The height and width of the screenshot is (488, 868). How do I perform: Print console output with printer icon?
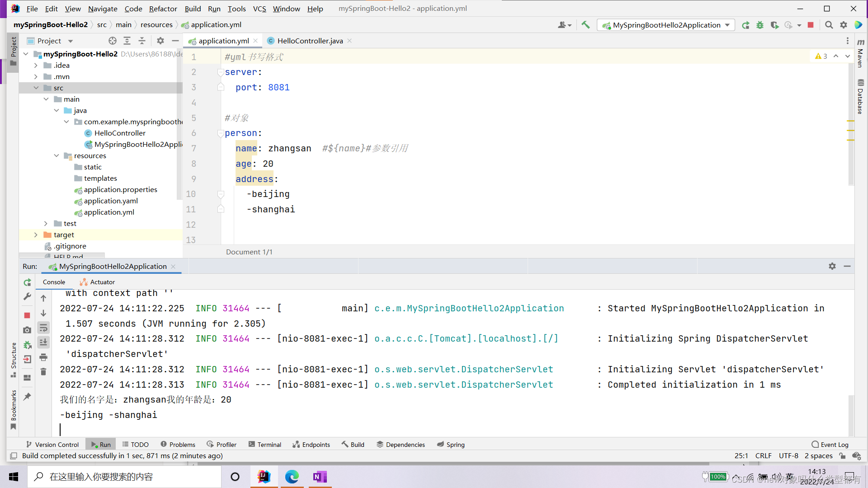pyautogui.click(x=43, y=357)
